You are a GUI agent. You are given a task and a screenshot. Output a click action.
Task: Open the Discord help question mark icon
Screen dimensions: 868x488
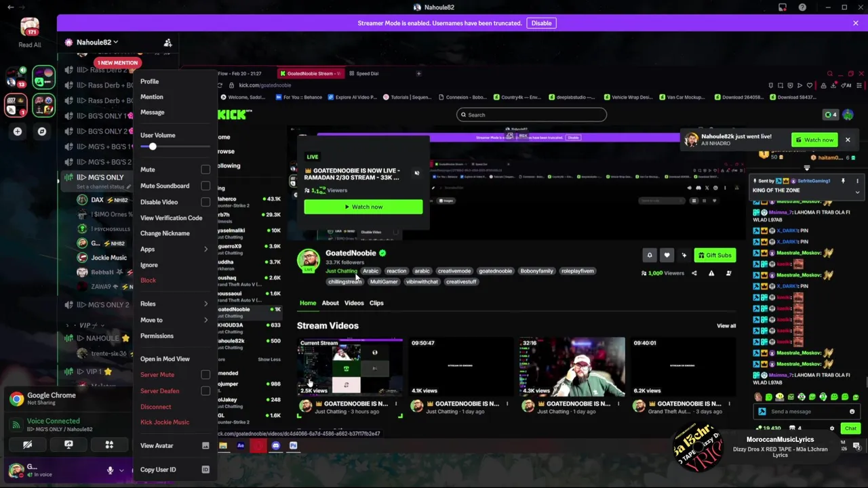coord(802,7)
